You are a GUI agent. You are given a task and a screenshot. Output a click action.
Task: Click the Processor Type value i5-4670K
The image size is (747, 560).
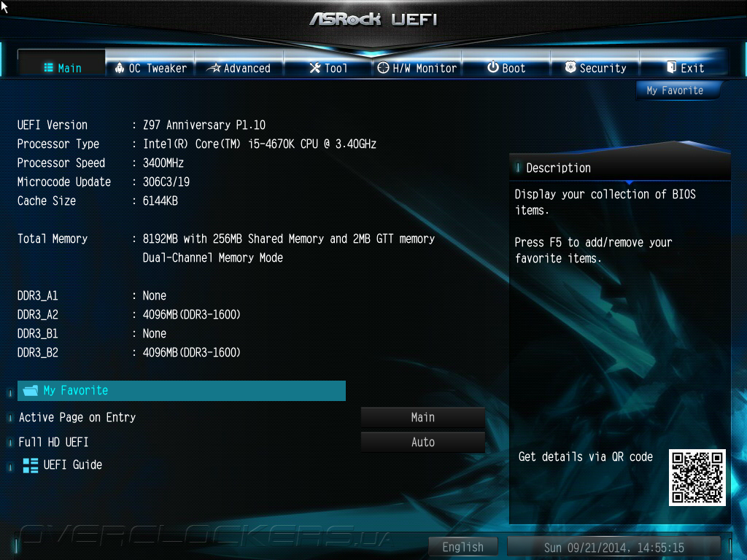(x=260, y=144)
